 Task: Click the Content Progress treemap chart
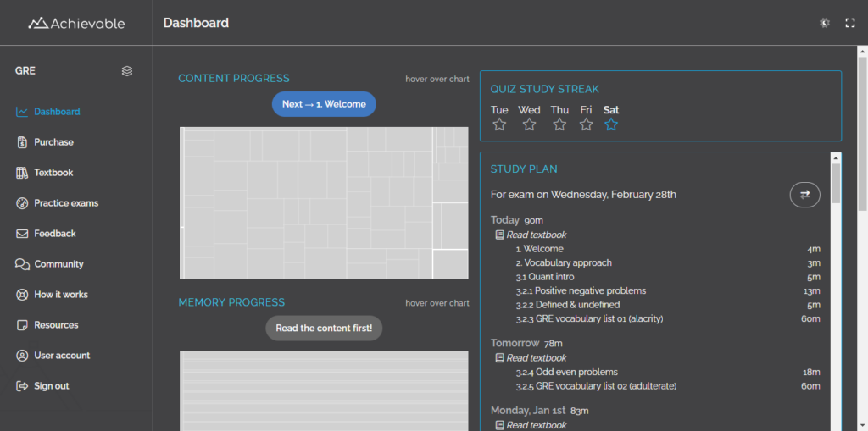point(324,203)
